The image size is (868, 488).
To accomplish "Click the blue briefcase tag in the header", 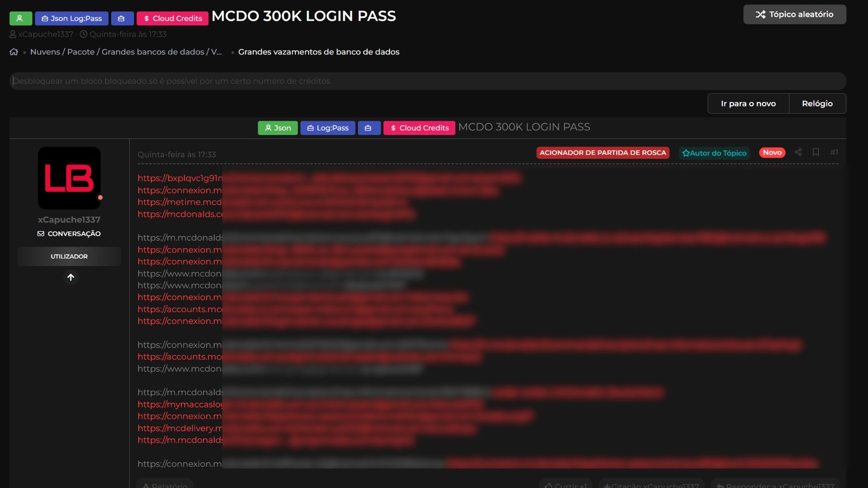I will point(122,19).
